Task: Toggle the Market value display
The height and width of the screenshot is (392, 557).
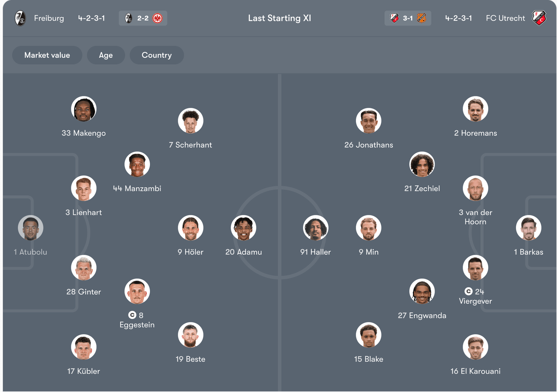Action: pyautogui.click(x=47, y=55)
